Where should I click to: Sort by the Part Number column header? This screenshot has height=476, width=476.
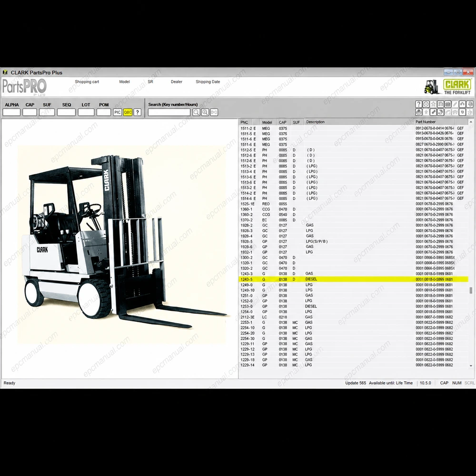coord(435,122)
